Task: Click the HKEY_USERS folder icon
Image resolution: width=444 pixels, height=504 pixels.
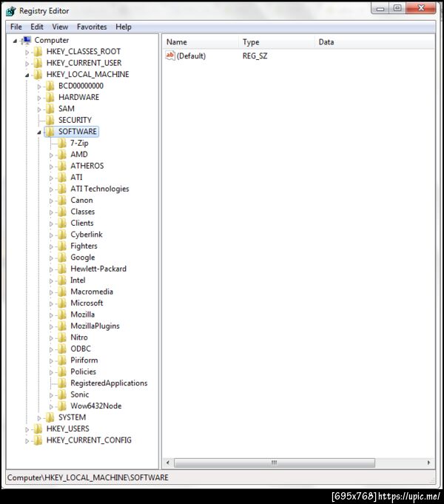Action: [38, 429]
